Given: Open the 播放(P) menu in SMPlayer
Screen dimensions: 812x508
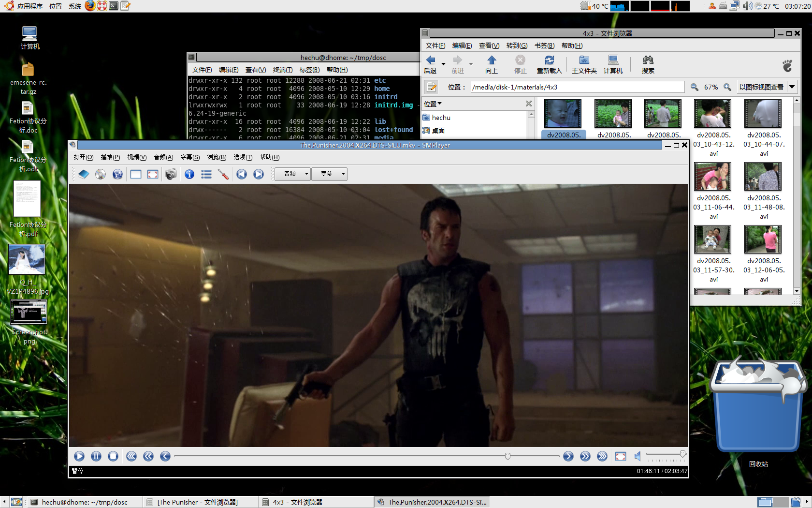Looking at the screenshot, I should [110, 157].
